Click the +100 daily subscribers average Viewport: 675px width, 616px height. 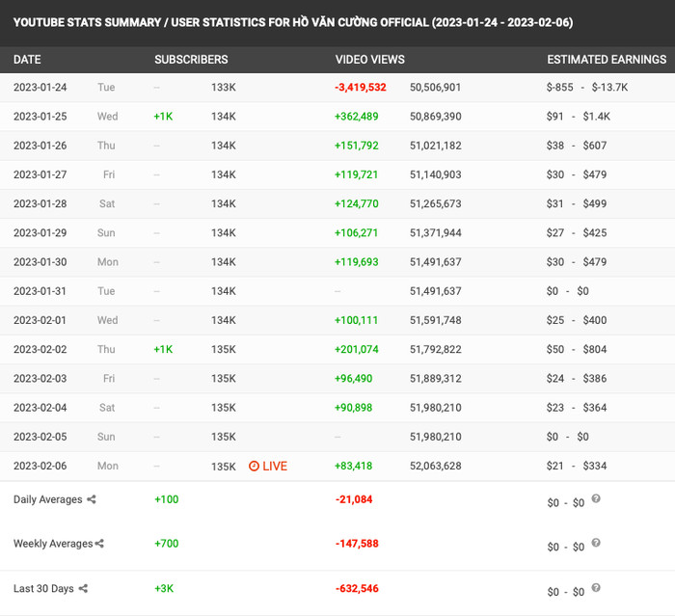[x=167, y=499]
